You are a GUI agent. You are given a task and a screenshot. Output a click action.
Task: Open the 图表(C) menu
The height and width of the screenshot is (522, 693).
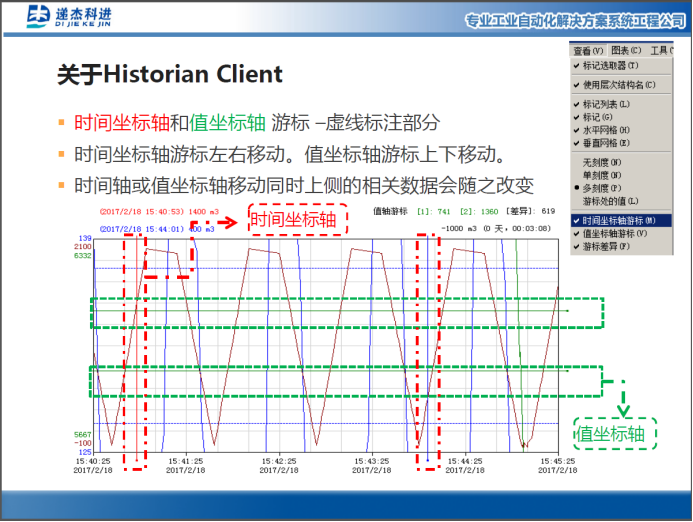(626, 50)
